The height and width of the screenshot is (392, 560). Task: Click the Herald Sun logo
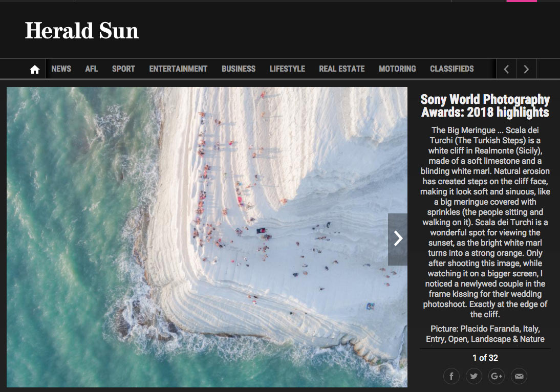pos(82,31)
